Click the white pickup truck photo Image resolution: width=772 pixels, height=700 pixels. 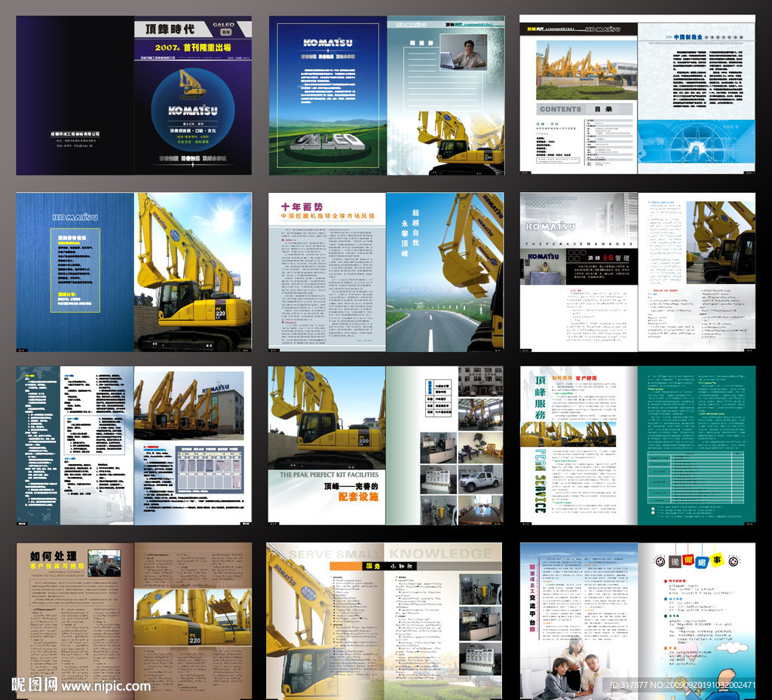[x=480, y=479]
